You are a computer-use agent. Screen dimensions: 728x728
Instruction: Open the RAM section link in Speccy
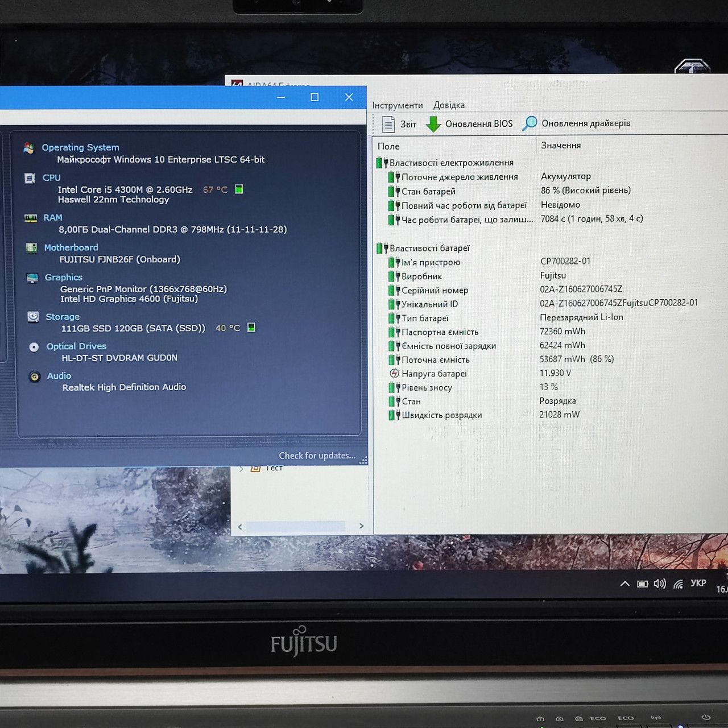pyautogui.click(x=53, y=217)
